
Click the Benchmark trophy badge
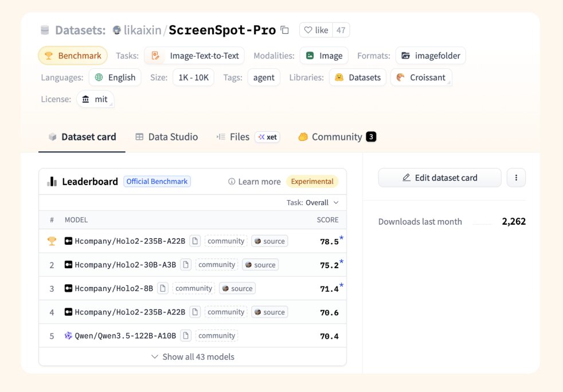point(73,56)
